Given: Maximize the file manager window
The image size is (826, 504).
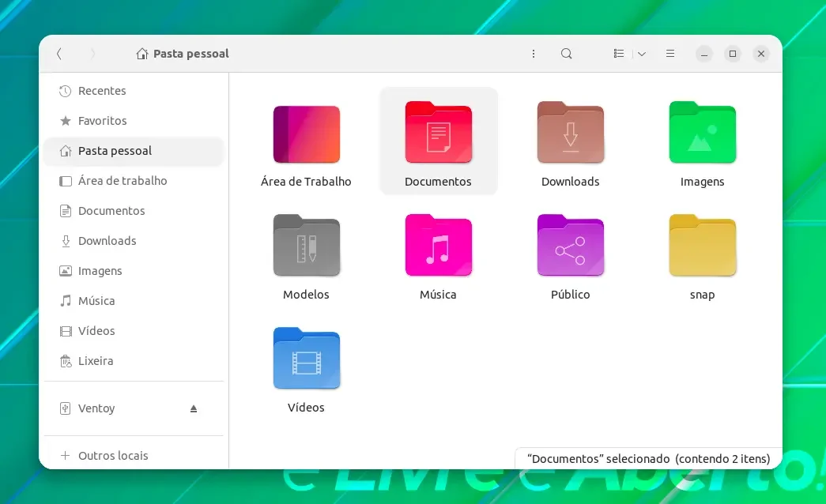Looking at the screenshot, I should point(732,54).
